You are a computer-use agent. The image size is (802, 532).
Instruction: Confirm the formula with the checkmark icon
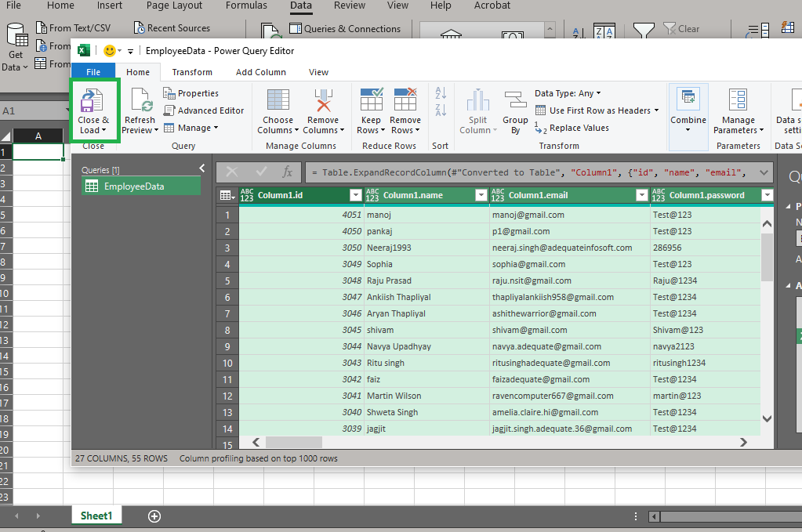(261, 172)
